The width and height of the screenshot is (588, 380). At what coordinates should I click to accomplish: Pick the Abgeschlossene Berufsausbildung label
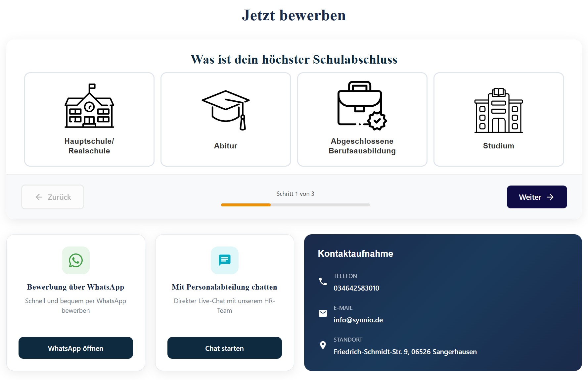[x=362, y=146]
